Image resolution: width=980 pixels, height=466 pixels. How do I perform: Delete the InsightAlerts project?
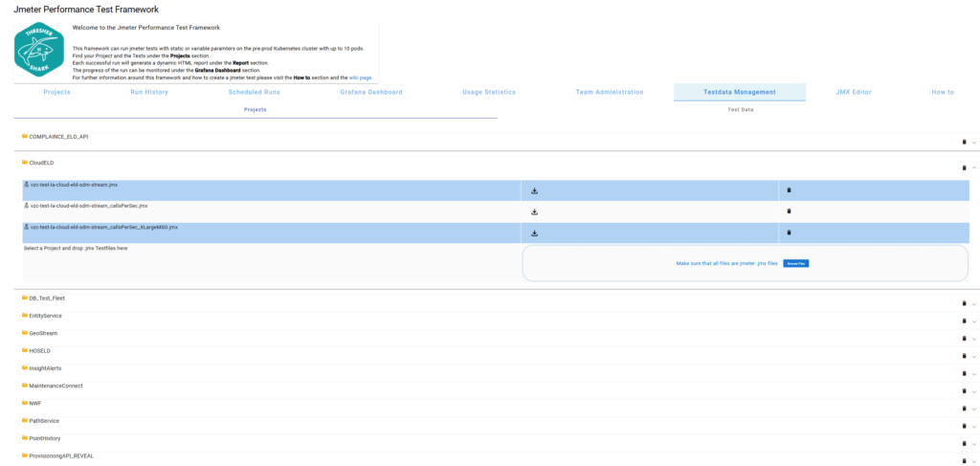(964, 373)
